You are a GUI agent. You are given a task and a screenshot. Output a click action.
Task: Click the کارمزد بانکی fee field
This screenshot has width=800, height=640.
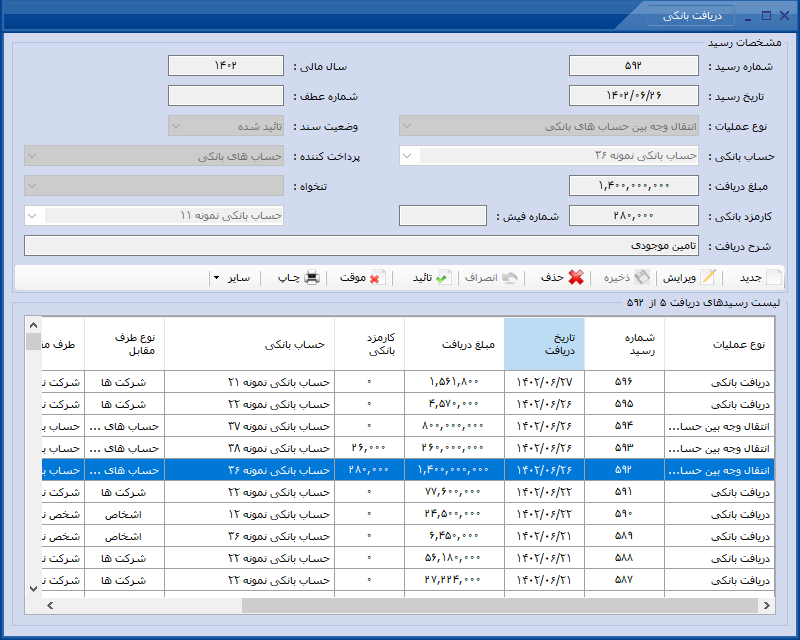634,216
